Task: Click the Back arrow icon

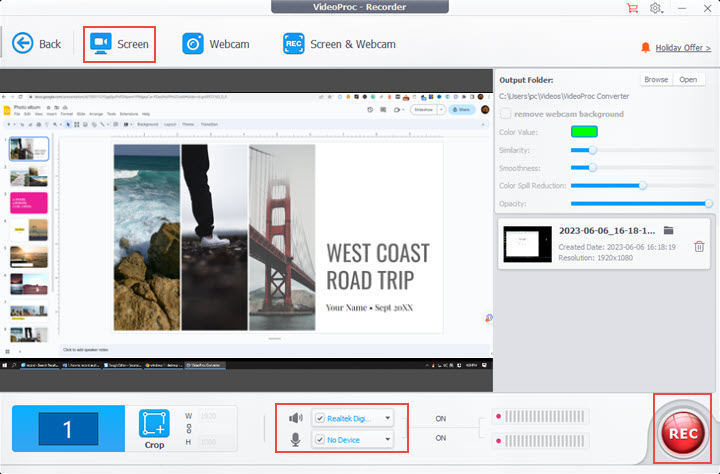Action: coord(22,43)
